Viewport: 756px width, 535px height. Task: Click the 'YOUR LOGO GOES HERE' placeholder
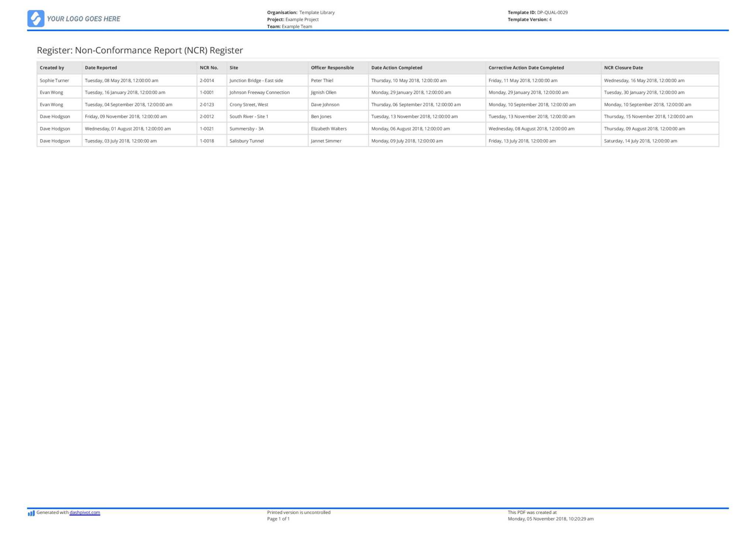(85, 19)
